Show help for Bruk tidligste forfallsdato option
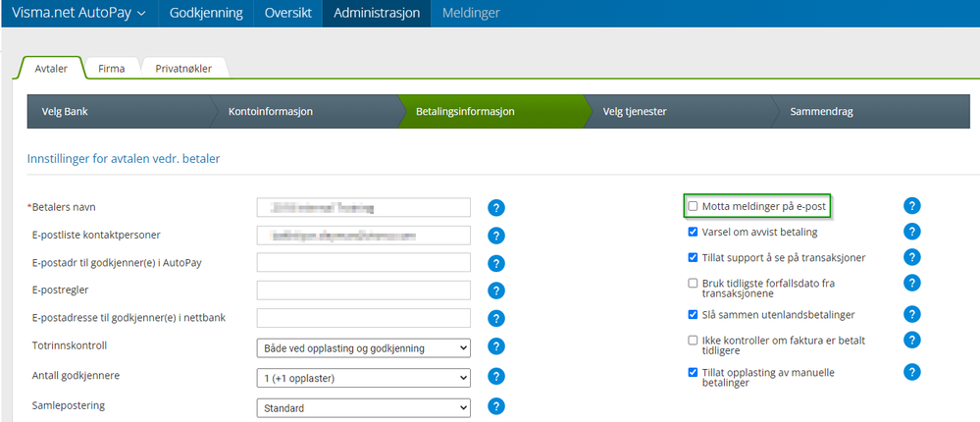This screenshot has height=422, width=980. tap(912, 284)
